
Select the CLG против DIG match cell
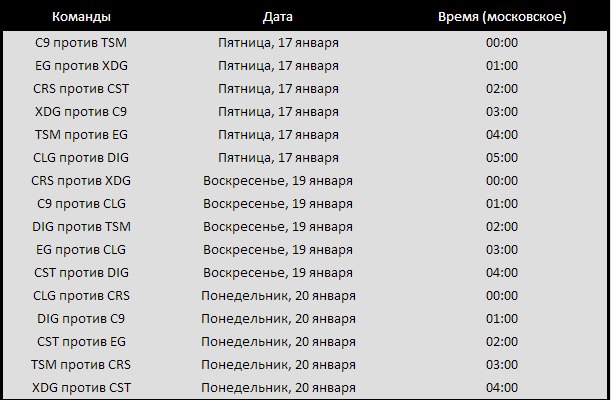pyautogui.click(x=81, y=158)
